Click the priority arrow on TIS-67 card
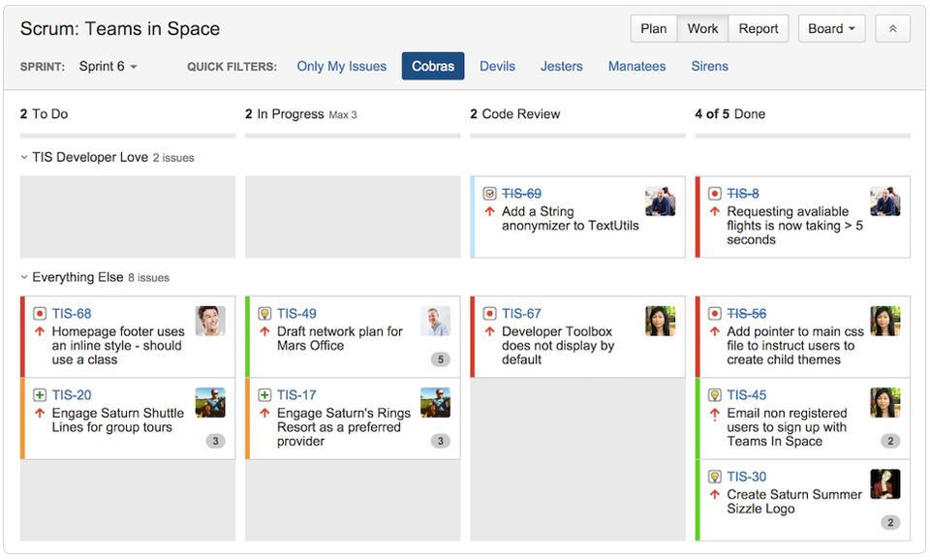The height and width of the screenshot is (560, 930). (x=489, y=331)
